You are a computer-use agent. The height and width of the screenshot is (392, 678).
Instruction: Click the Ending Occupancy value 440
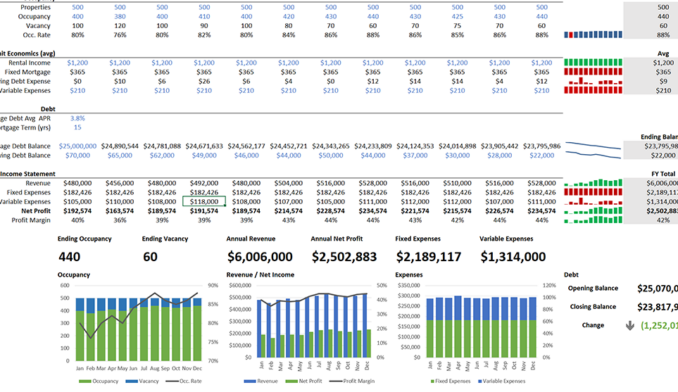point(69,257)
